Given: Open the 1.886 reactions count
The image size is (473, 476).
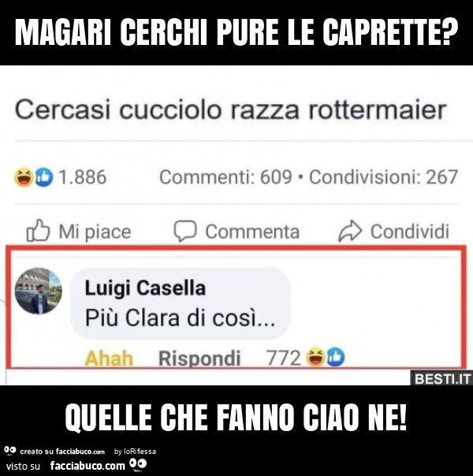Looking at the screenshot, I should point(83,177).
